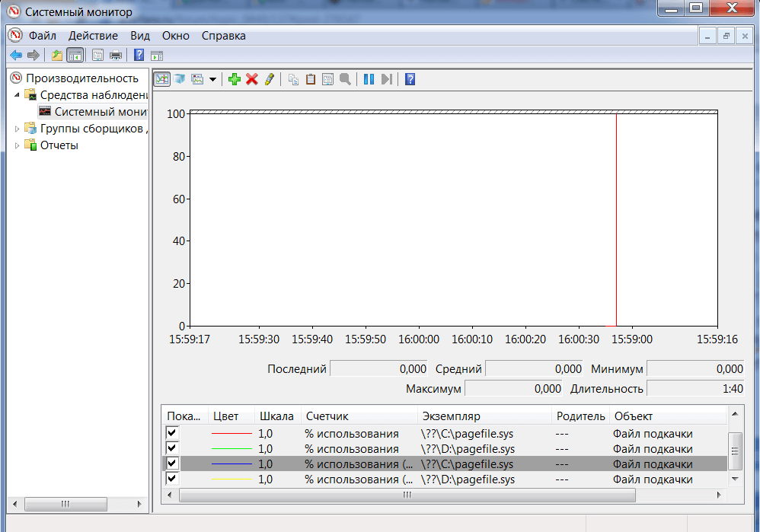Open the Действие menu
The image size is (760, 532).
pos(93,36)
